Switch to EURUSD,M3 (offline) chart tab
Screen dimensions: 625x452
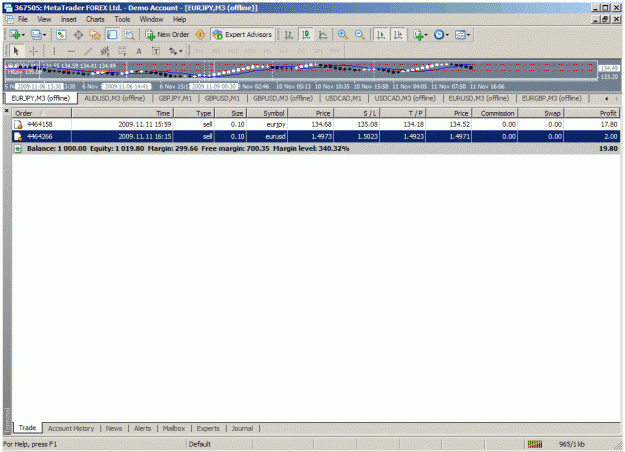click(x=479, y=98)
